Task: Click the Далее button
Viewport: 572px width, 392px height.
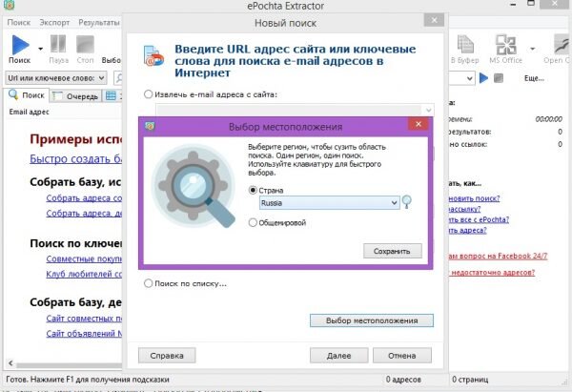Action: click(338, 355)
